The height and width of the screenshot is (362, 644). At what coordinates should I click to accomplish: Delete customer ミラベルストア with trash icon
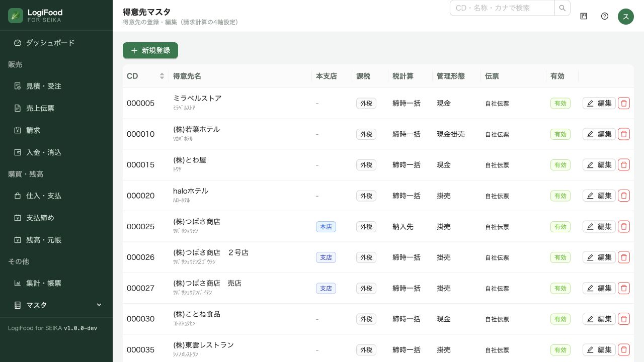tap(624, 103)
